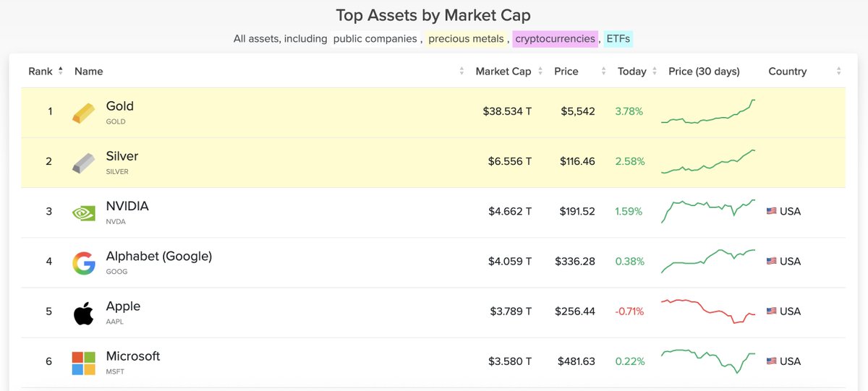Sort by Market Cap column arrows
868x391 pixels.
tap(540, 71)
